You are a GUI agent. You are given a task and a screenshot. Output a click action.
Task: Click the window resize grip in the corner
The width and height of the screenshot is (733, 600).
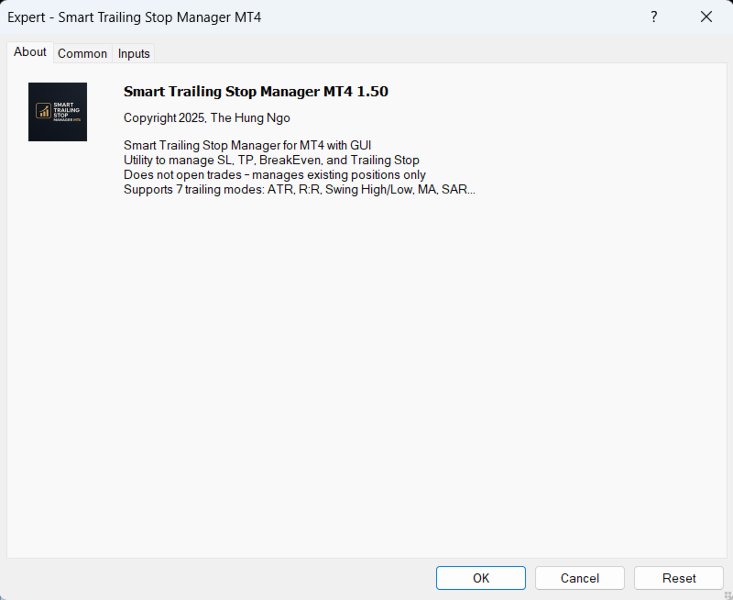coord(727,595)
